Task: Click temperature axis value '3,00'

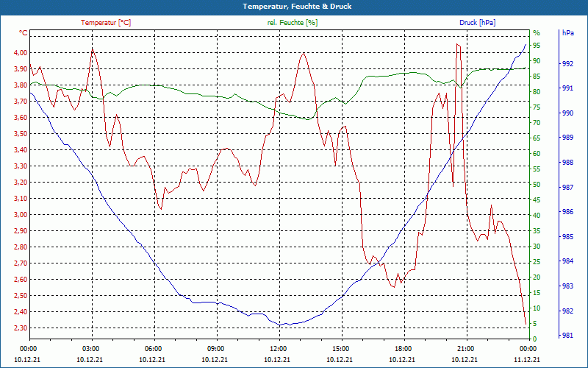Action: tap(21, 215)
